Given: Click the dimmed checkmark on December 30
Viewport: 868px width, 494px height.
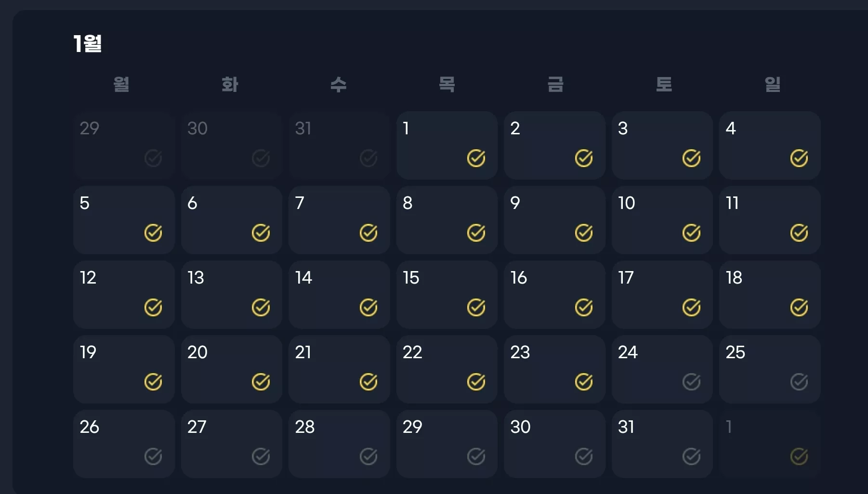Looking at the screenshot, I should point(261,158).
